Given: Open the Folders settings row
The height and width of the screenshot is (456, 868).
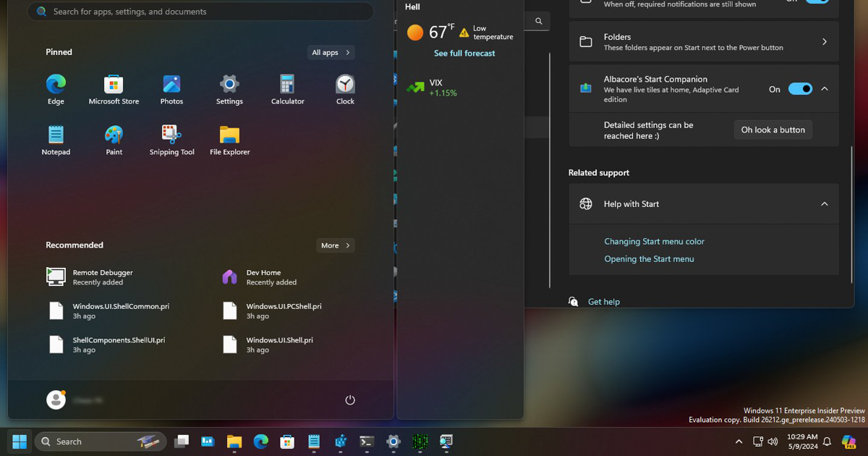Looking at the screenshot, I should (704, 42).
